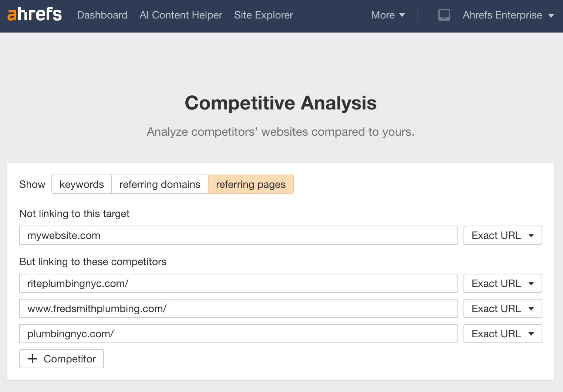Go to the Dashboard
This screenshot has width=563, height=392.
[102, 15]
